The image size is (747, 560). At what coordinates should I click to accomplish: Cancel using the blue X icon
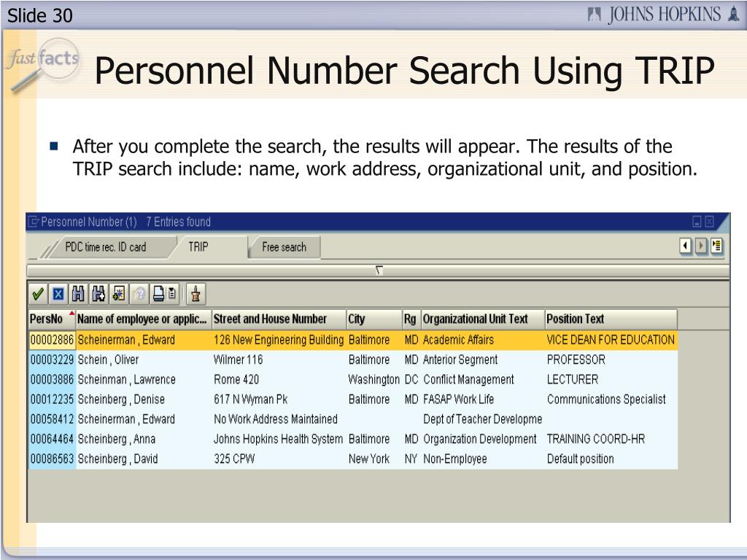pos(58,295)
